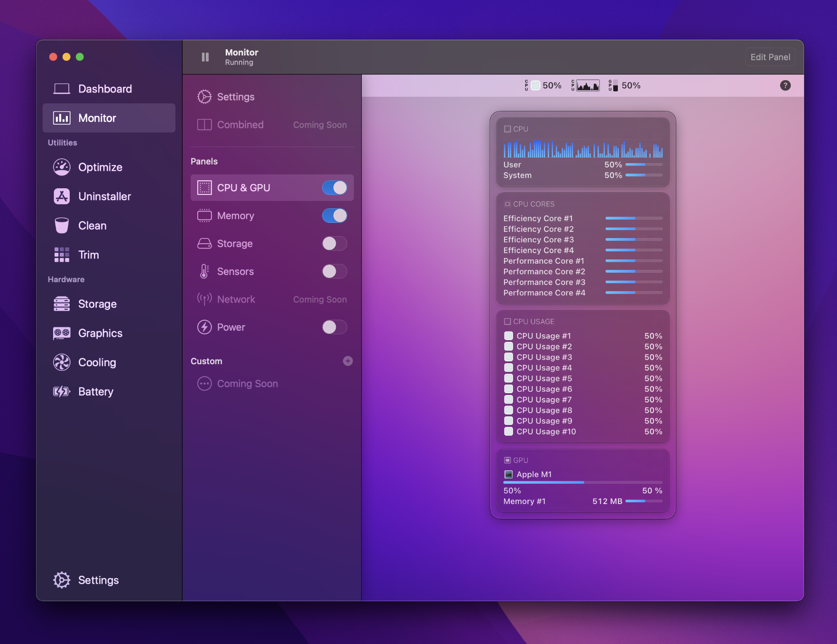Open the Battery hardware section
The height and width of the screenshot is (644, 837).
click(95, 392)
